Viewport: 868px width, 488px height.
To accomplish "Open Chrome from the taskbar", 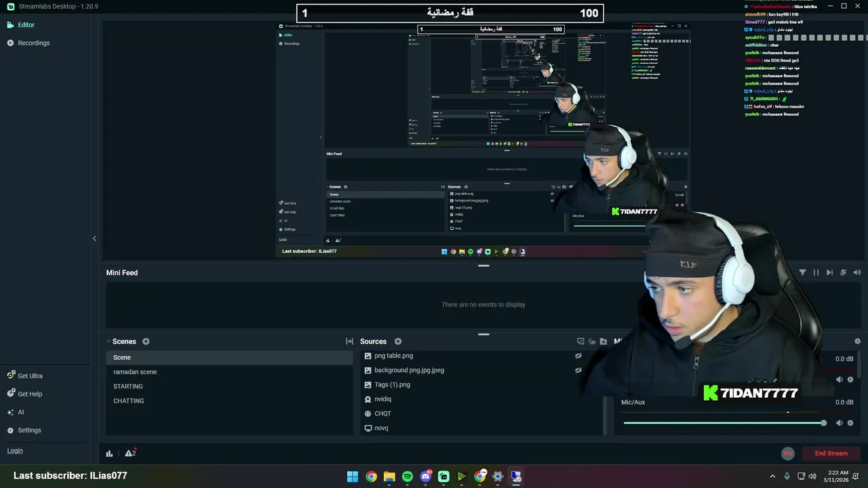I will (371, 476).
